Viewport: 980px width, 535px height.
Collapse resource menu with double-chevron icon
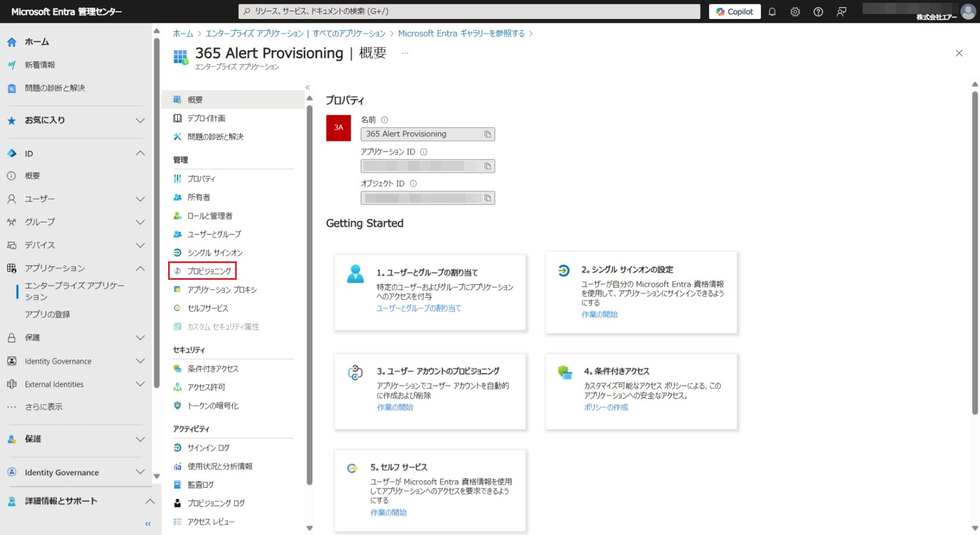(x=308, y=88)
